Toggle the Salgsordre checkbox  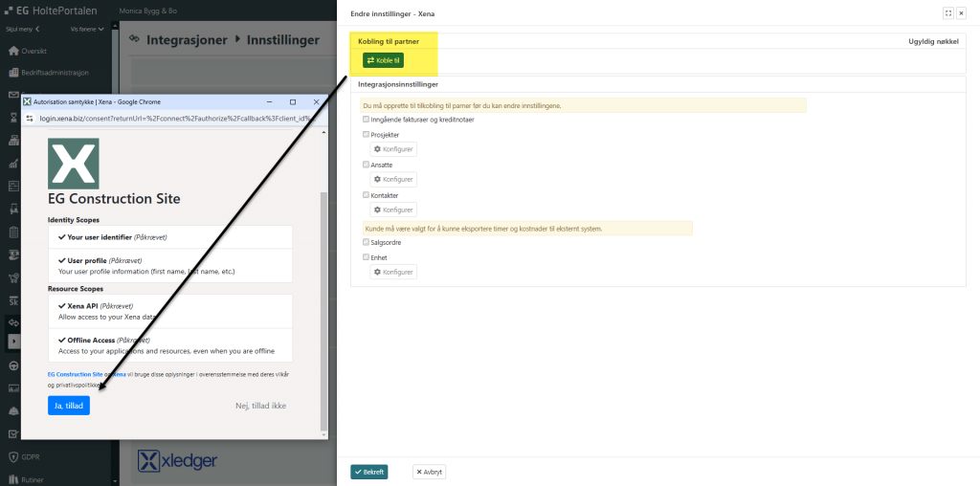[366, 243]
